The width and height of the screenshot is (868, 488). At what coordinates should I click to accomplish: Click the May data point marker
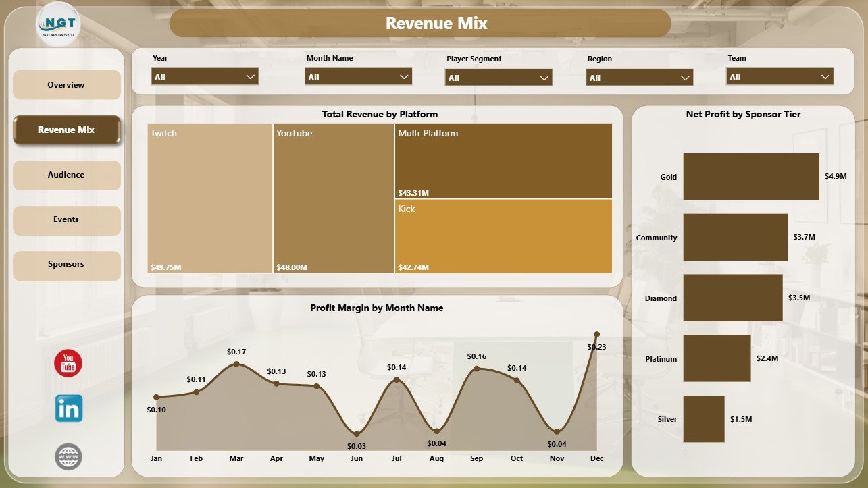317,386
